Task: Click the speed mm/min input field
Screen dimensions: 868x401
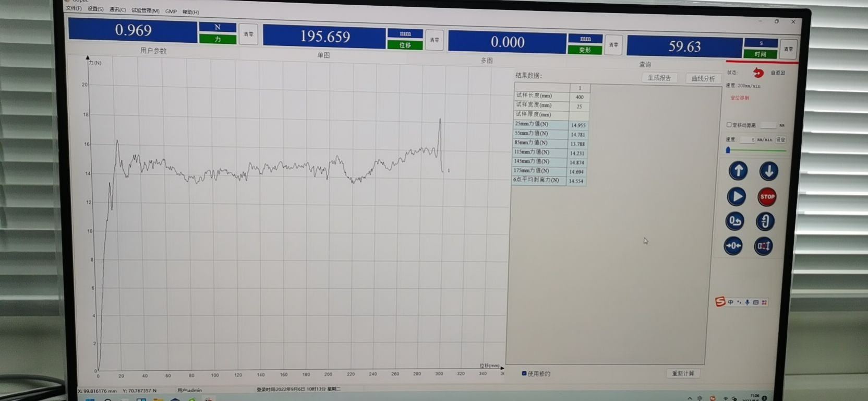Action: [x=748, y=139]
